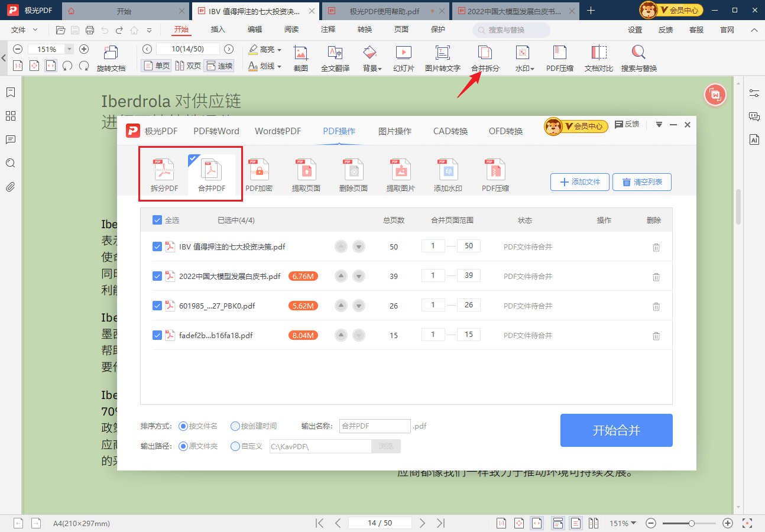The image size is (765, 532).
Task: Click 反馈 feedback in dialog header
Action: pos(627,124)
